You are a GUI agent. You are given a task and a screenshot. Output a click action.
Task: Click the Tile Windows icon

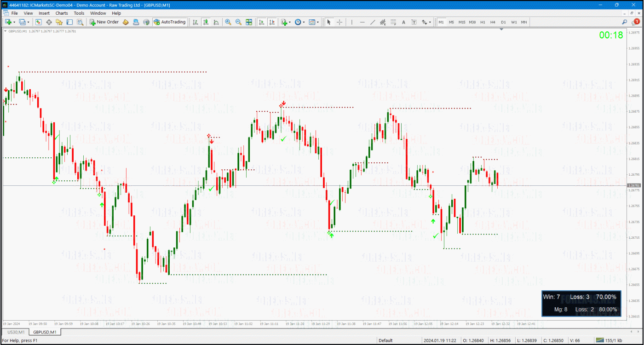249,22
